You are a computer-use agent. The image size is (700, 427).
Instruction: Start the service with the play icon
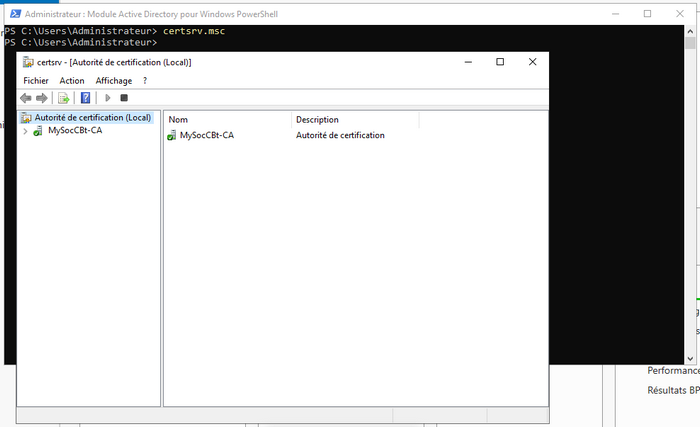click(x=107, y=98)
